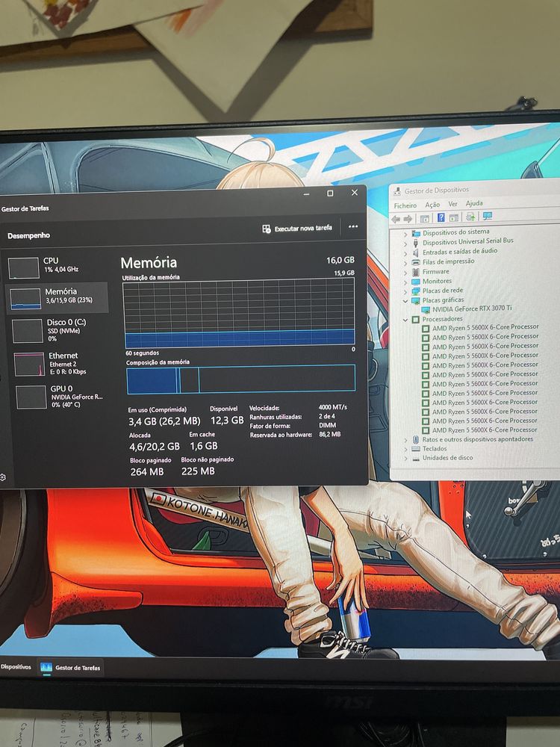Select the Dispositivos do sistema folder icon
The height and width of the screenshot is (747, 560).
[x=416, y=233]
